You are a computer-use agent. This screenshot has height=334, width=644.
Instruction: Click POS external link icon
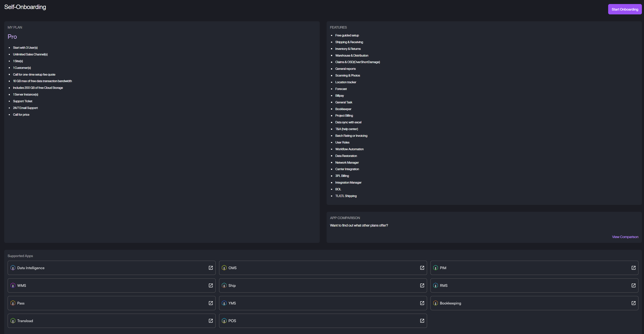(x=422, y=321)
